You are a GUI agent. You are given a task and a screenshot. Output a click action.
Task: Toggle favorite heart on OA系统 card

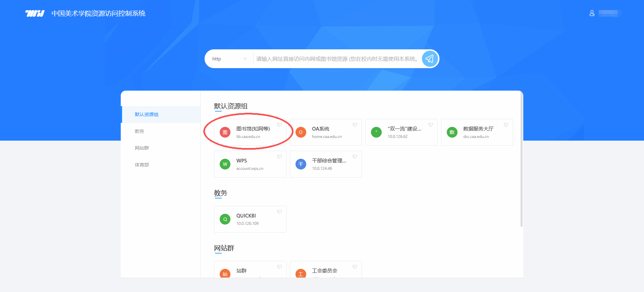pos(355,125)
